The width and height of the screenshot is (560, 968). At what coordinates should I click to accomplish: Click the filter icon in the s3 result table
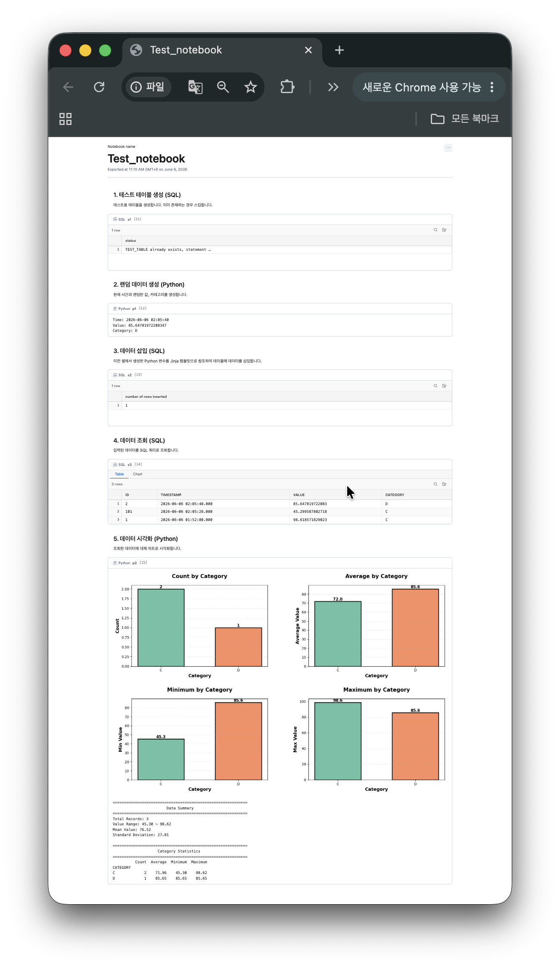445,484
